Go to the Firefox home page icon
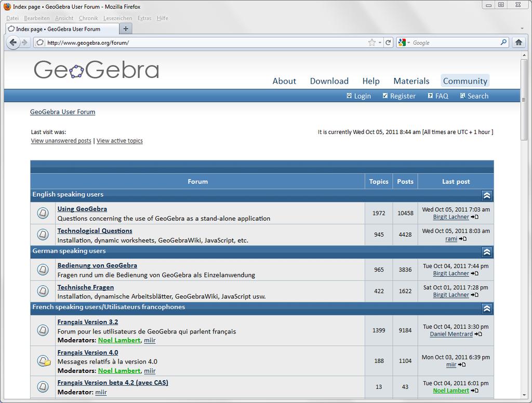The height and width of the screenshot is (403, 532). 518,43
